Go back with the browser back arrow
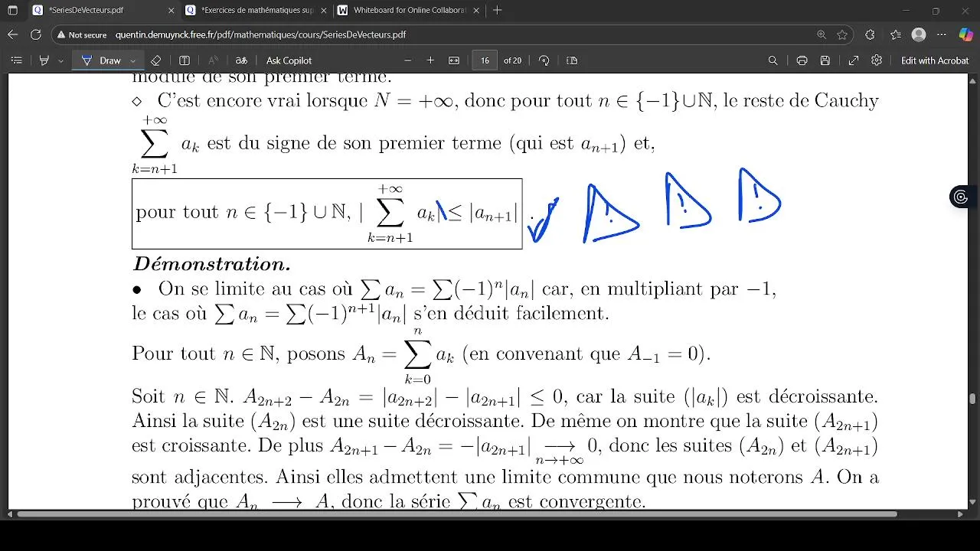The image size is (980, 551). (x=12, y=34)
